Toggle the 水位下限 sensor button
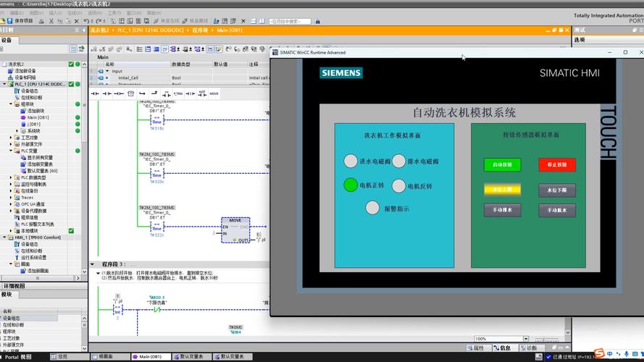Screen dimensions: 644x362 tap(557, 190)
